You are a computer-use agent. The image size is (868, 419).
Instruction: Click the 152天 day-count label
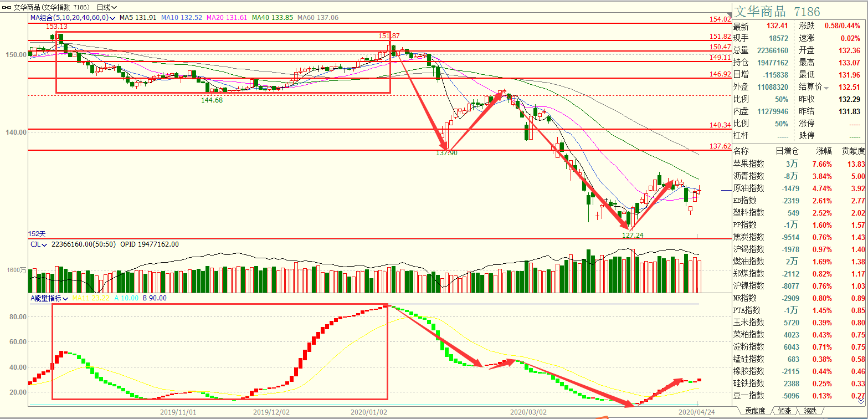(x=37, y=234)
